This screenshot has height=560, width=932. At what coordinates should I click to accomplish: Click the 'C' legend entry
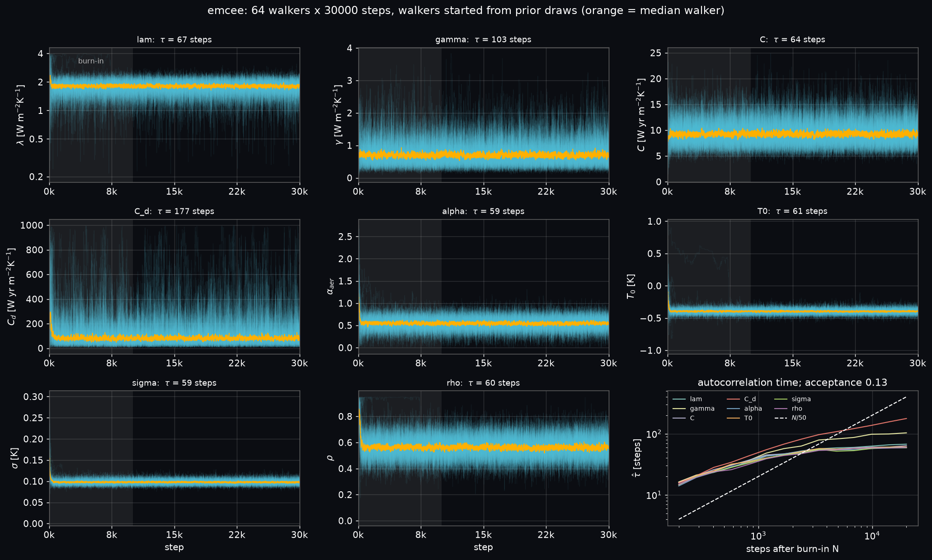(684, 418)
